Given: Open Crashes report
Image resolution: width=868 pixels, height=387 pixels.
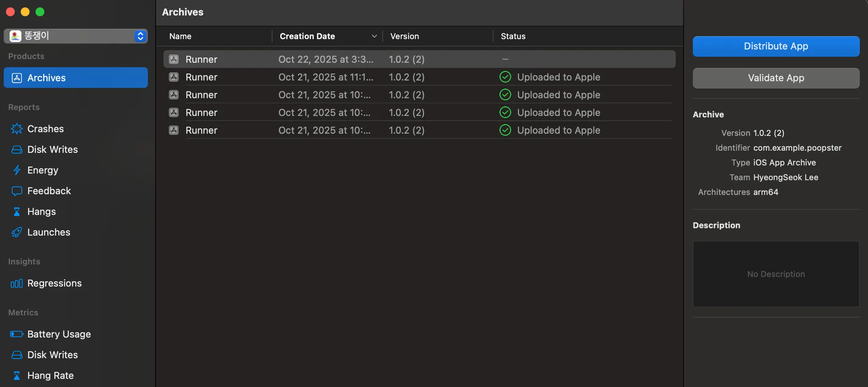Looking at the screenshot, I should [x=45, y=129].
